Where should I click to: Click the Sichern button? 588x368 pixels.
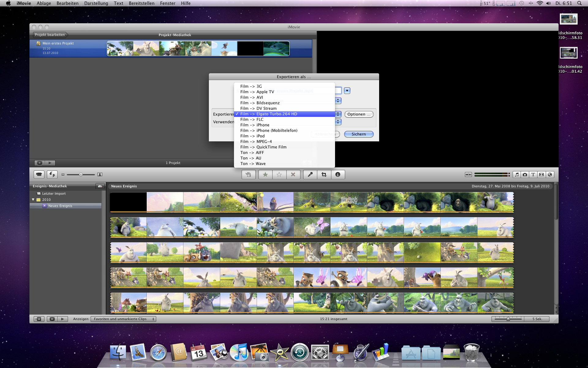point(359,134)
